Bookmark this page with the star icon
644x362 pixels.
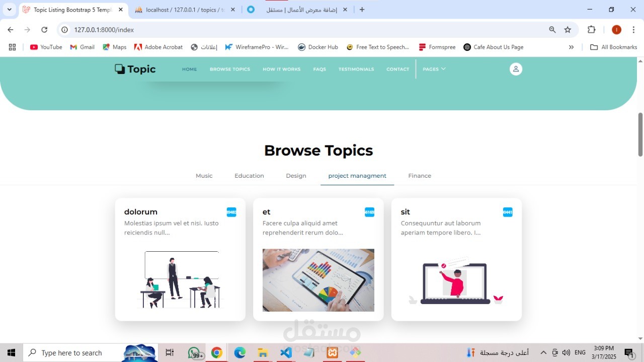[568, 30]
